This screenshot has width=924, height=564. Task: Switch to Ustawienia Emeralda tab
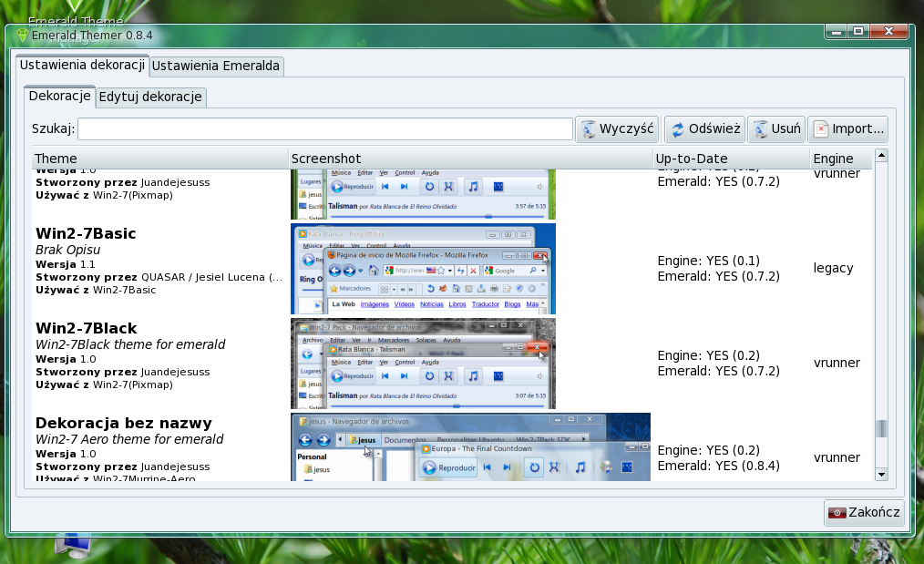(x=216, y=66)
